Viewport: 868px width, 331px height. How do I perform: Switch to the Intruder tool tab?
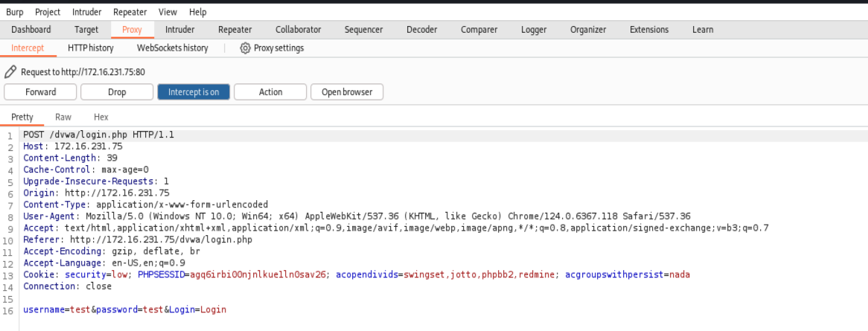180,30
